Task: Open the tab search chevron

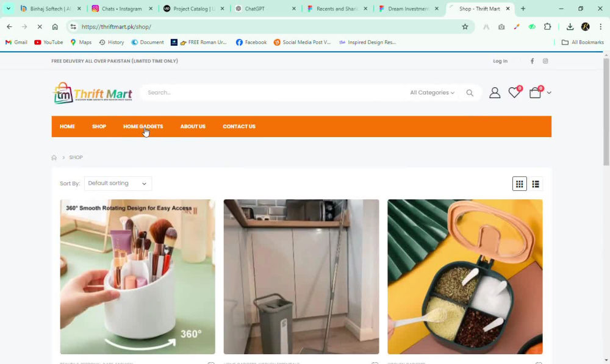Action: [8, 9]
